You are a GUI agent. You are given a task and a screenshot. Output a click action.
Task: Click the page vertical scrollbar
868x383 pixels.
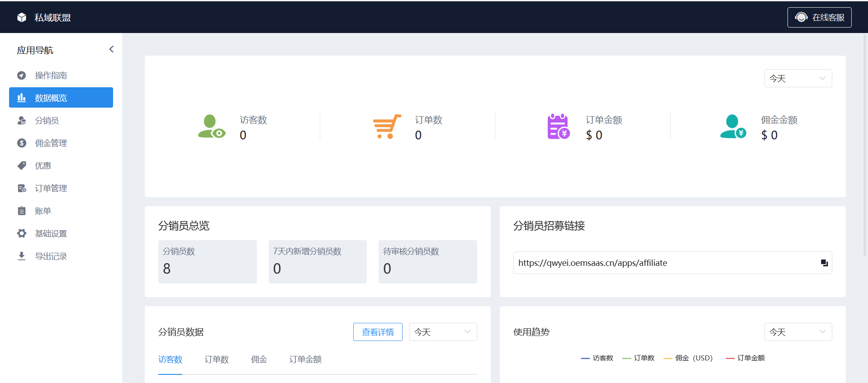click(x=865, y=145)
